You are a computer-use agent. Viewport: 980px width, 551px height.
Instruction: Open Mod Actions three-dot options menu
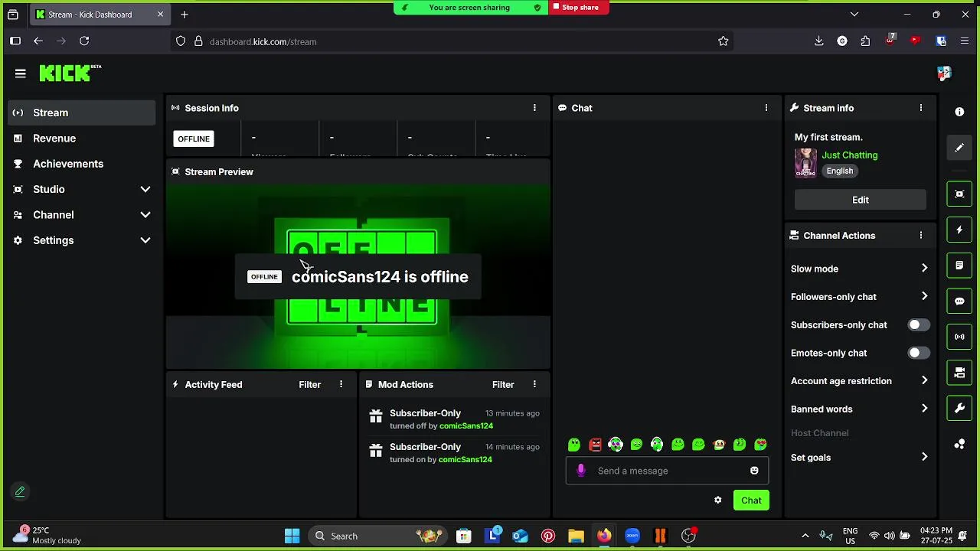(534, 385)
